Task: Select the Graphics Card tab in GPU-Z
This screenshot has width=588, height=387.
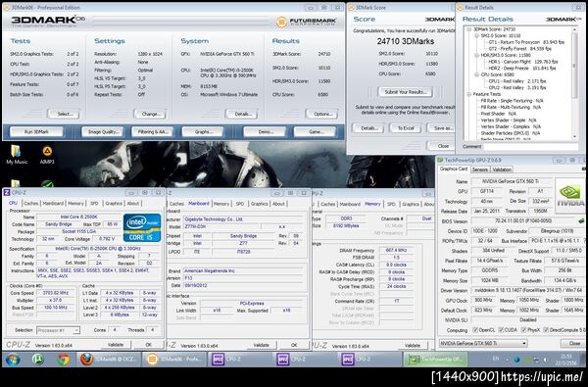Action: (x=454, y=169)
